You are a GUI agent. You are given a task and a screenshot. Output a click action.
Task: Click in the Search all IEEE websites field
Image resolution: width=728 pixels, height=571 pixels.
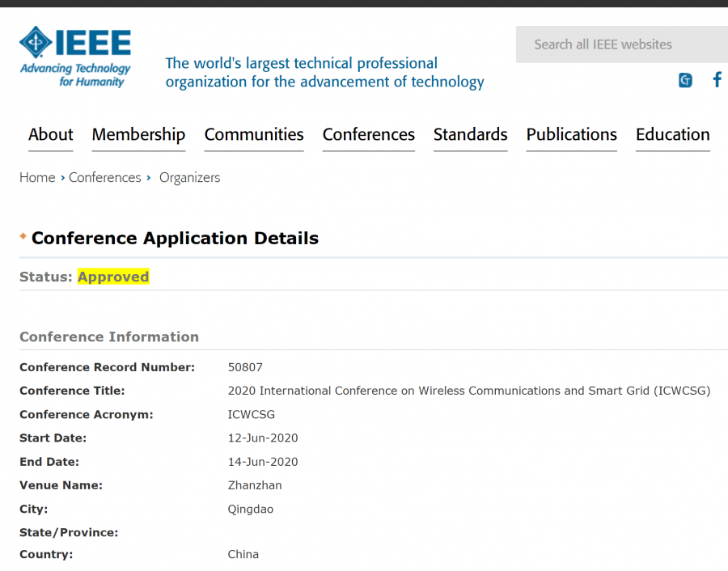point(623,44)
